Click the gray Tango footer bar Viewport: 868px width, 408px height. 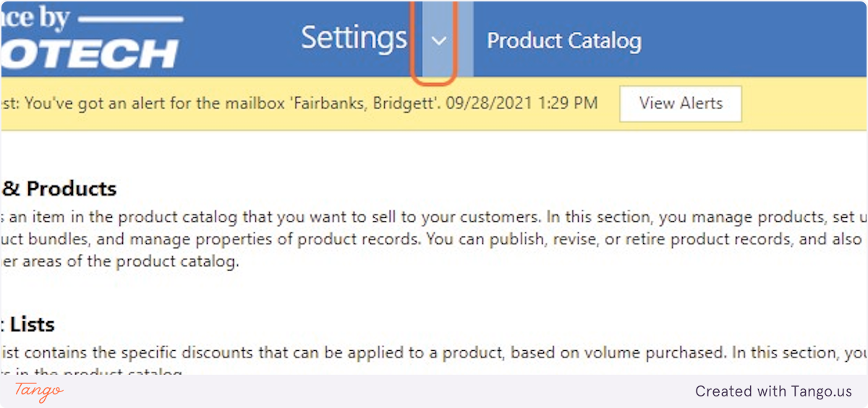[x=362, y=391]
